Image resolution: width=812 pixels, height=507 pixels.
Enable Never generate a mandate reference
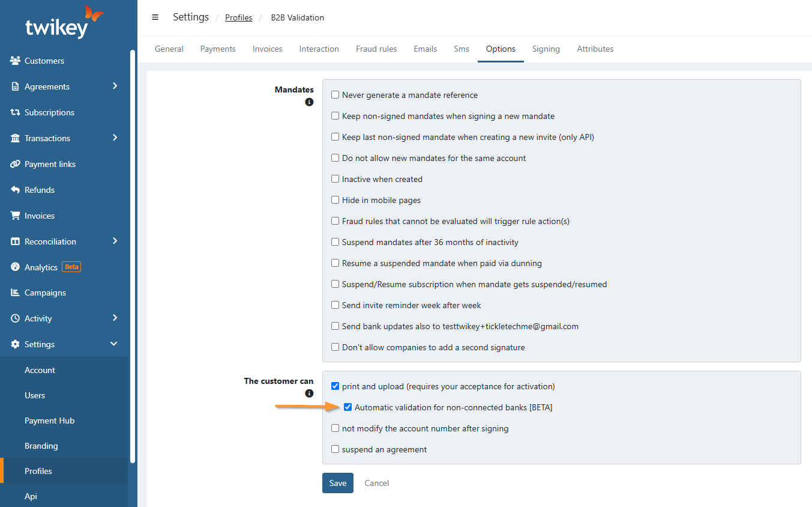click(335, 95)
